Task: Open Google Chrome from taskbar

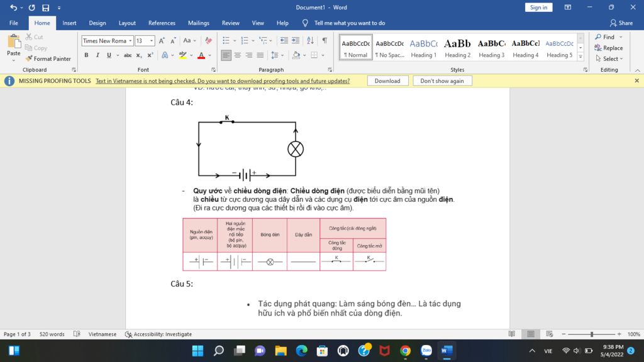Action: click(406, 351)
